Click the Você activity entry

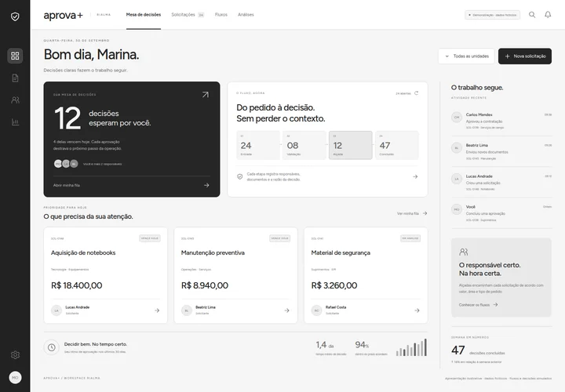(x=501, y=213)
